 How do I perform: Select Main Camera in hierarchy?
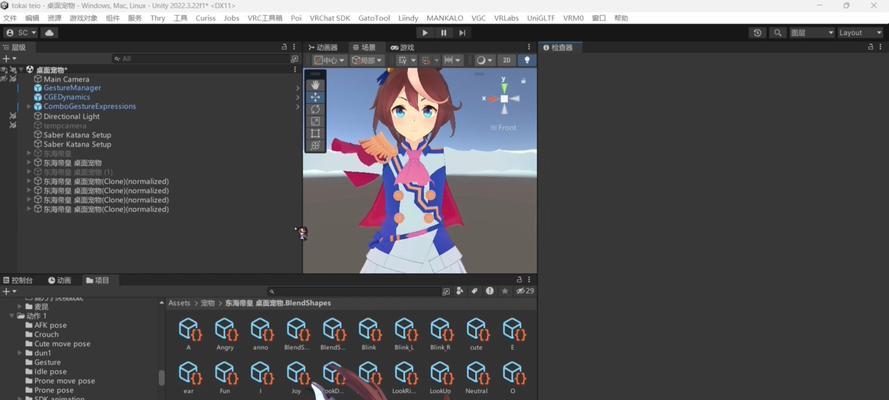(66, 79)
